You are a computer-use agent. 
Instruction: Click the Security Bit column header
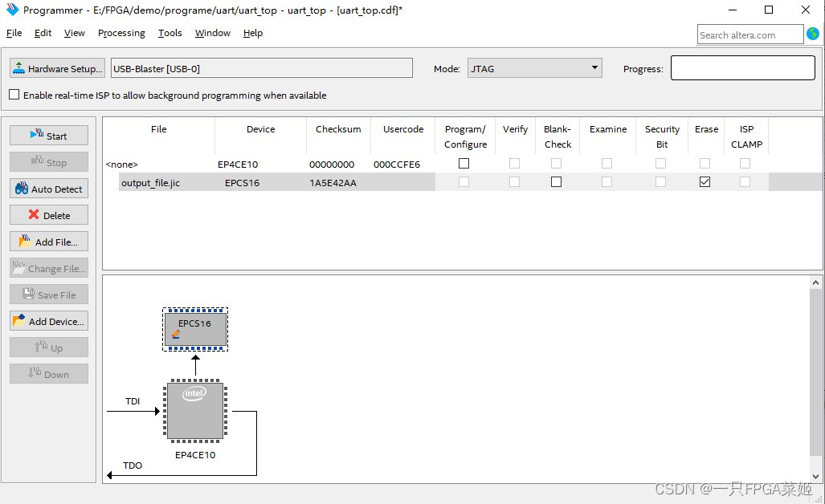pos(662,136)
